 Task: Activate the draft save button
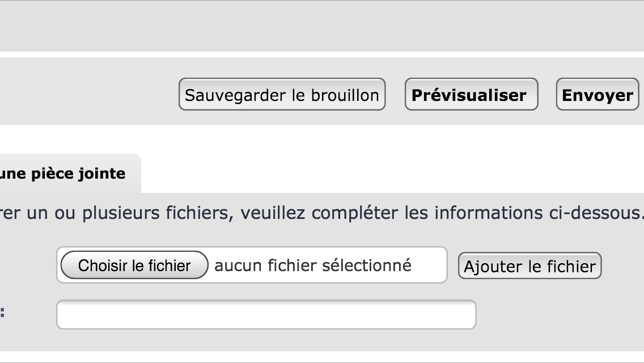point(282,95)
